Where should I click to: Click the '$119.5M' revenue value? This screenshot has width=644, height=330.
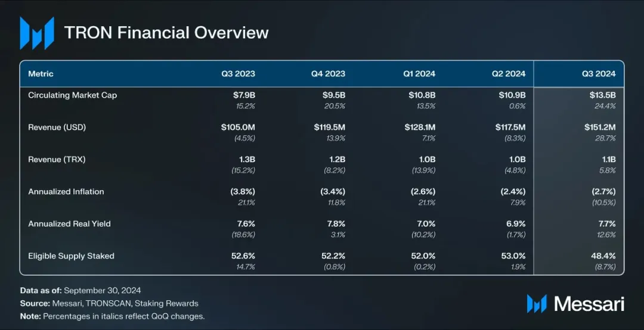coord(330,127)
